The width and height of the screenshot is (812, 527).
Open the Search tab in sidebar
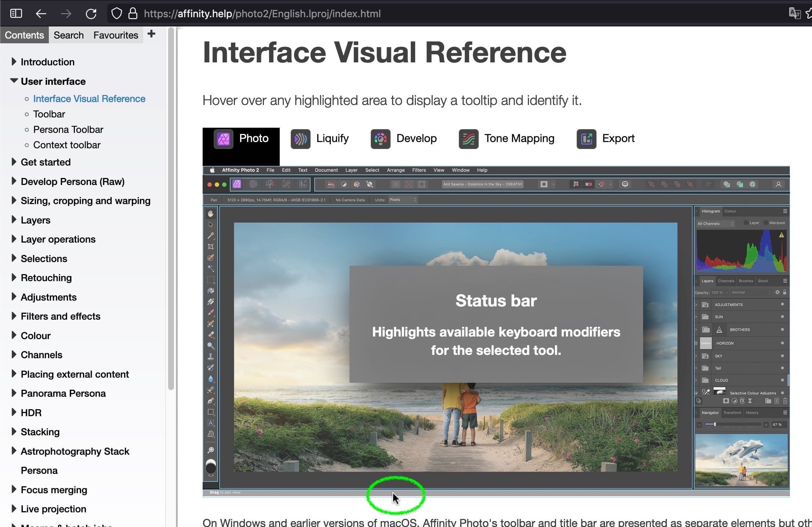point(69,35)
